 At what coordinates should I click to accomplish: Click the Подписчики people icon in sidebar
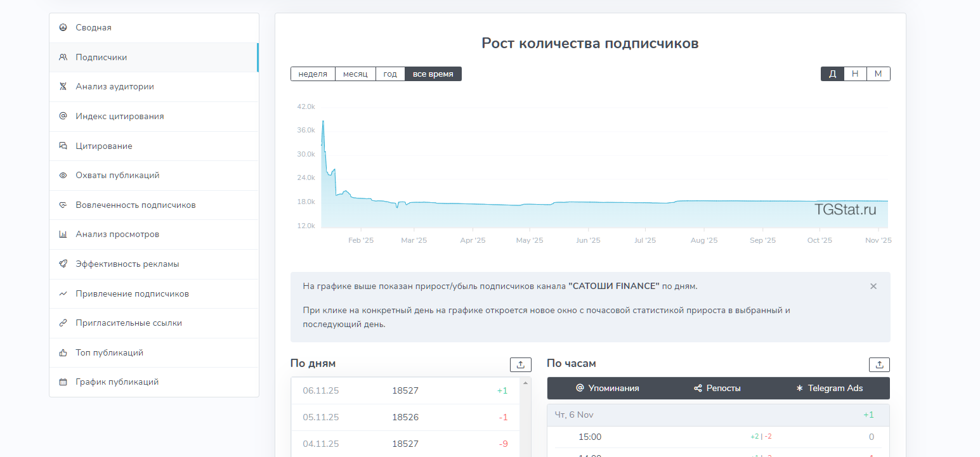point(63,57)
